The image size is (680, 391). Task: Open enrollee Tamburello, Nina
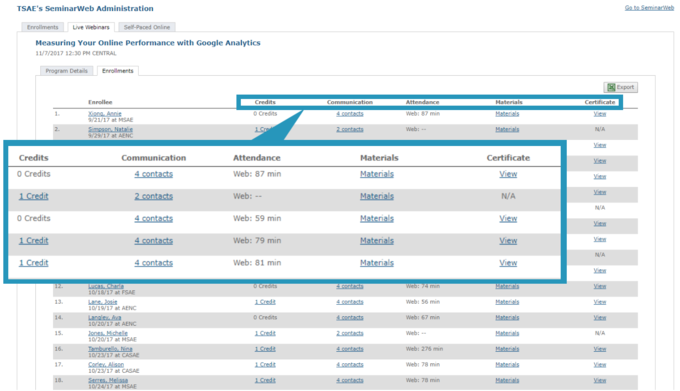point(110,349)
